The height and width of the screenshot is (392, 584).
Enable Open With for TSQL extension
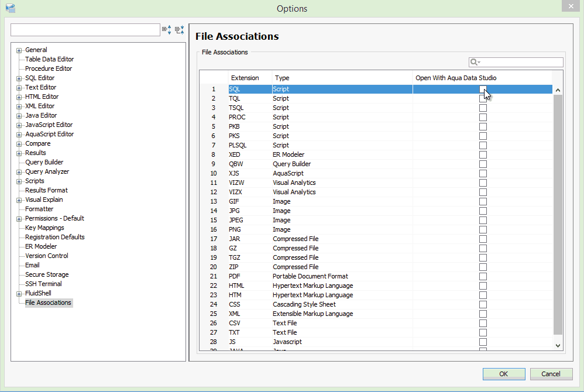(483, 108)
